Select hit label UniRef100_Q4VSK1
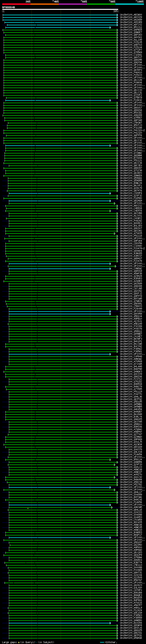146x644 pixels. (131, 37)
